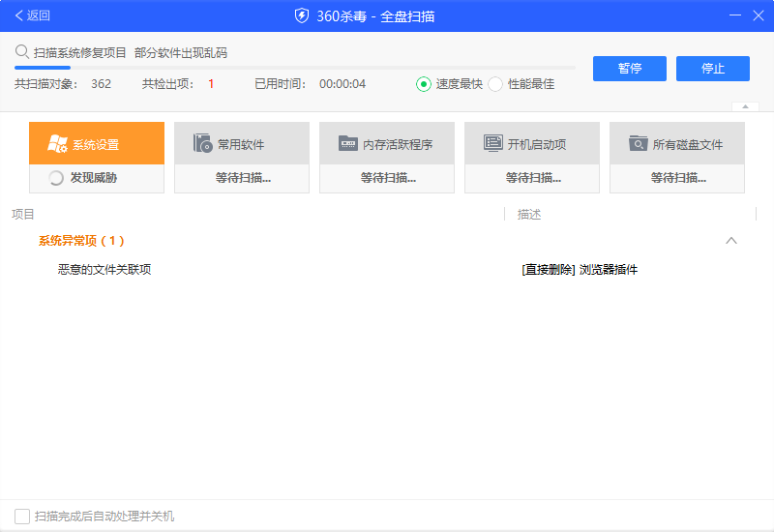This screenshot has width=774, height=532.
Task: Enable 扫描完成后自动处理并关机 checkbox
Action: tap(22, 516)
